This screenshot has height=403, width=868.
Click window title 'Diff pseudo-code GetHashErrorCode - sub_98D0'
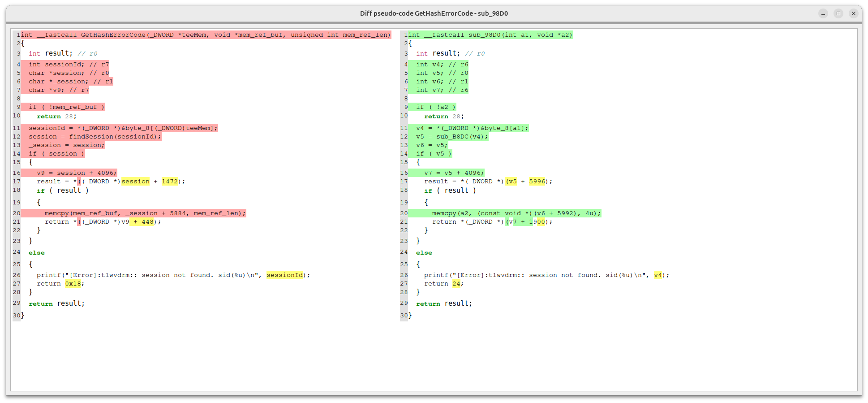(434, 13)
